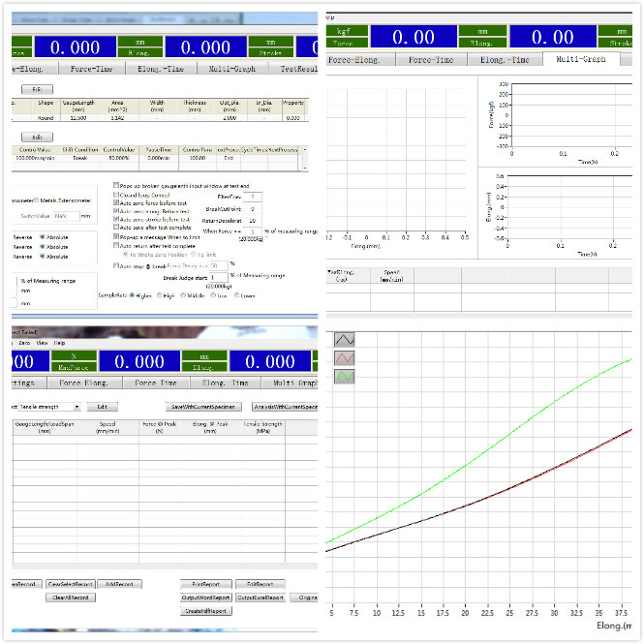Uncheck Auto zero force before test
Viewport: 644px width, 644px height.
tap(116, 202)
